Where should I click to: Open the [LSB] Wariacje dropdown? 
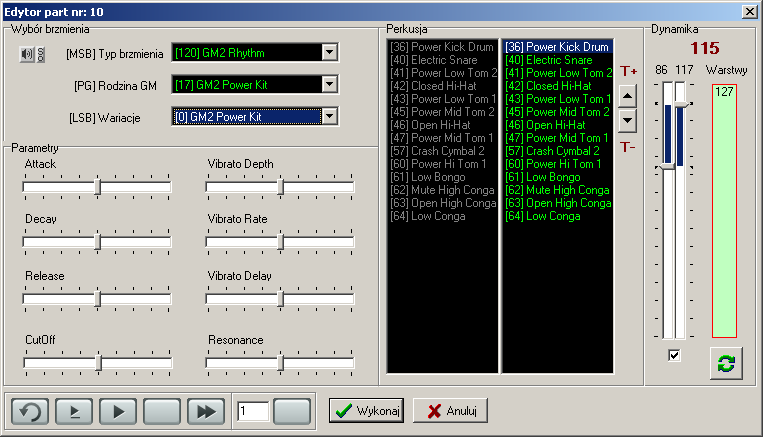tap(329, 116)
